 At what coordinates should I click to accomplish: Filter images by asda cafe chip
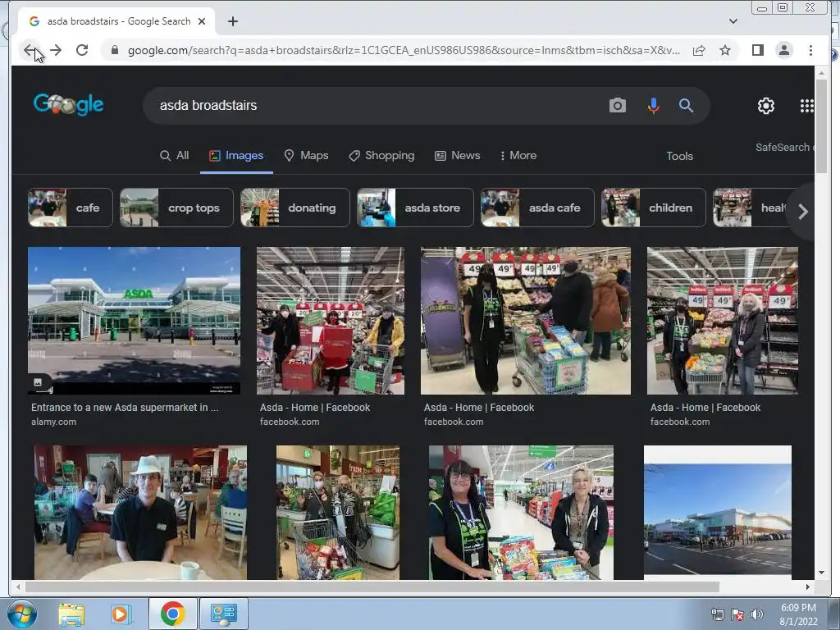537,208
